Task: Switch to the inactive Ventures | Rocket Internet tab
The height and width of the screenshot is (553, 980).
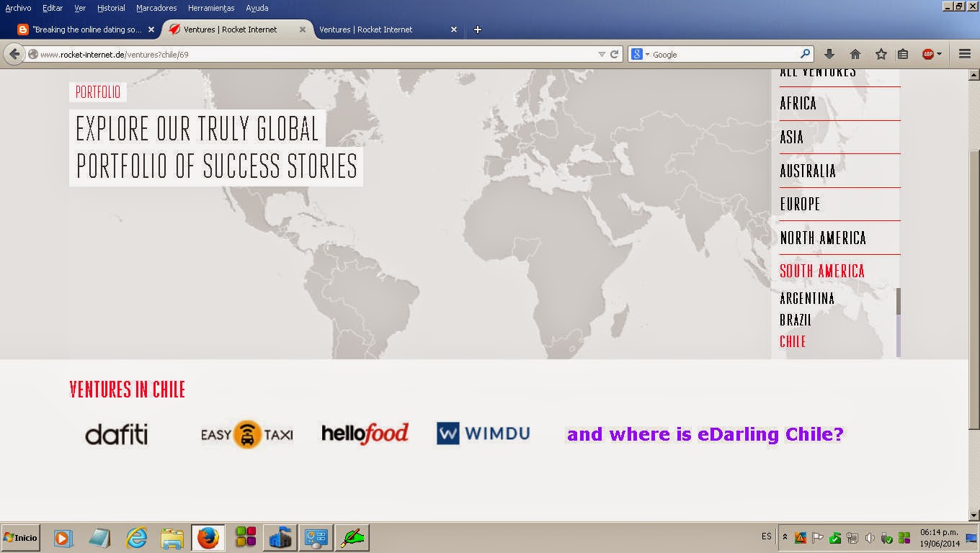Action: pos(388,30)
